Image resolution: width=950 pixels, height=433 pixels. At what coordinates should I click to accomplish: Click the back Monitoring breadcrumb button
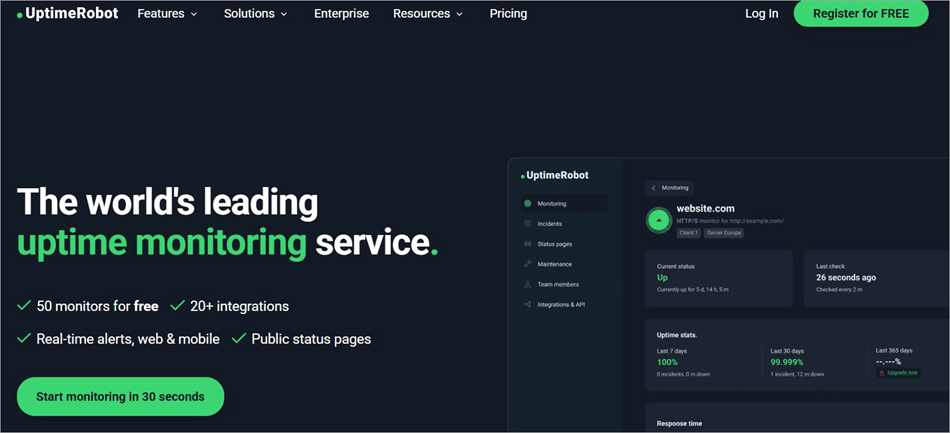669,188
